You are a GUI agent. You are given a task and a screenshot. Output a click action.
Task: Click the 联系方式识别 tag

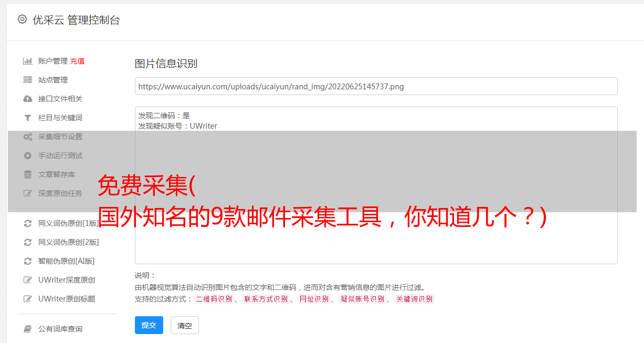pos(266,299)
